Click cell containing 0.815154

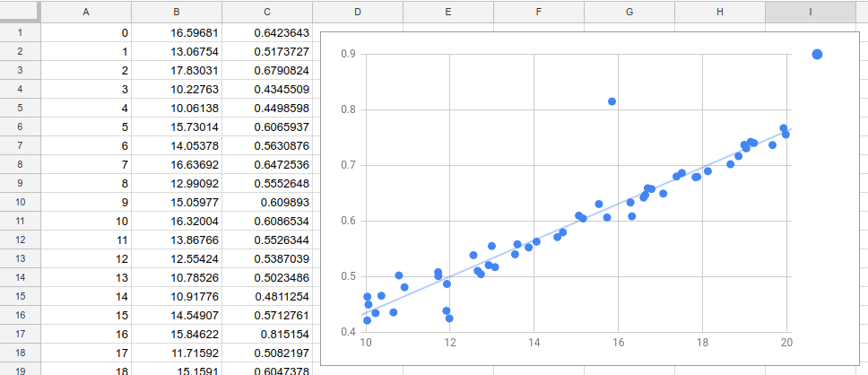click(x=267, y=334)
